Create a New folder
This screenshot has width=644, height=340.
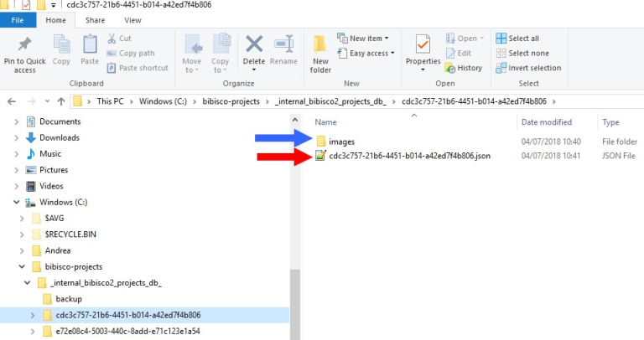[x=320, y=54]
